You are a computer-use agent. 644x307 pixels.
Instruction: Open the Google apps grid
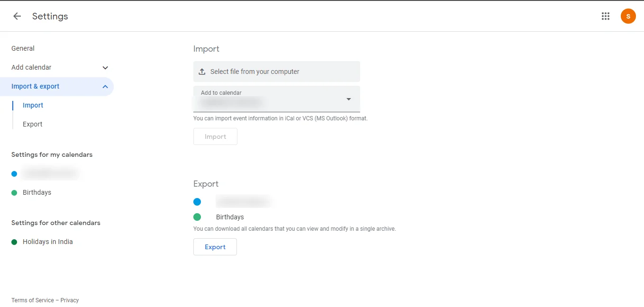tap(606, 16)
